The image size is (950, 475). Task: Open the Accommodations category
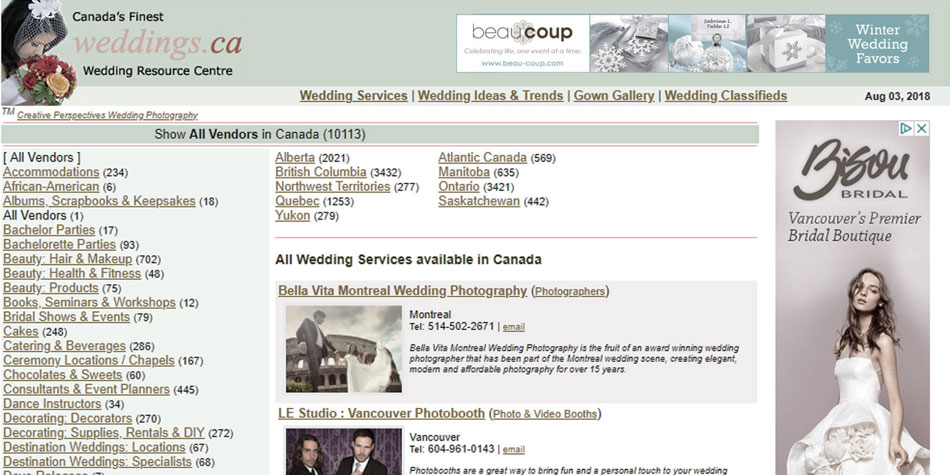pos(51,172)
